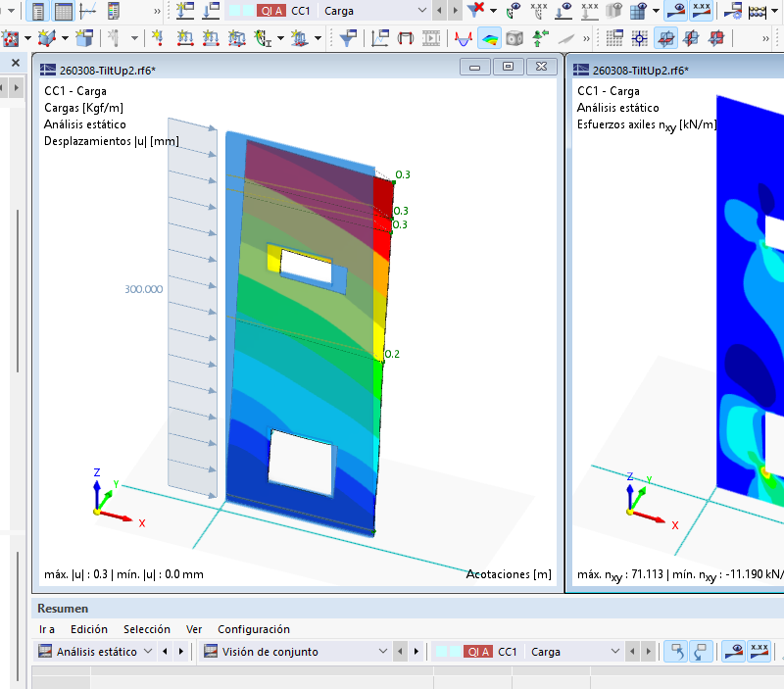The height and width of the screenshot is (689, 784).
Task: Create a new load case with the starred icon
Action: (185, 11)
